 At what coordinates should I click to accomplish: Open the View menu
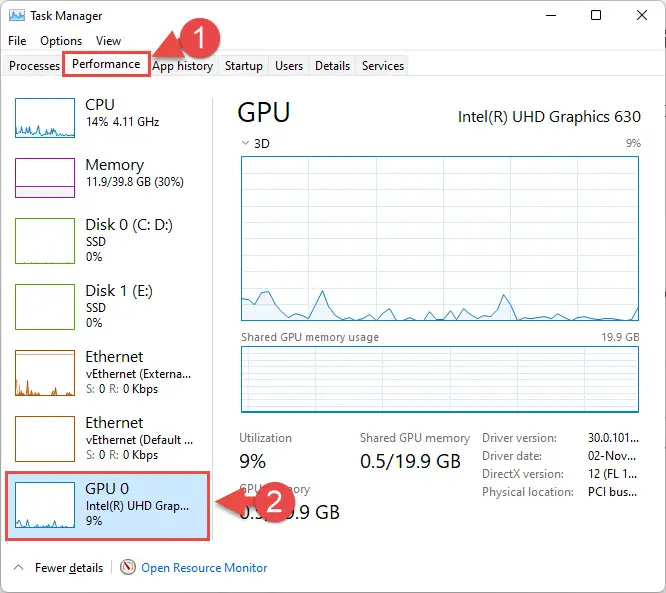(108, 41)
